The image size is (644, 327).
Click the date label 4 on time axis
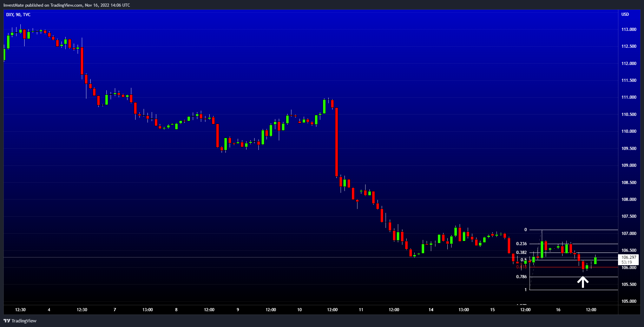coord(49,310)
